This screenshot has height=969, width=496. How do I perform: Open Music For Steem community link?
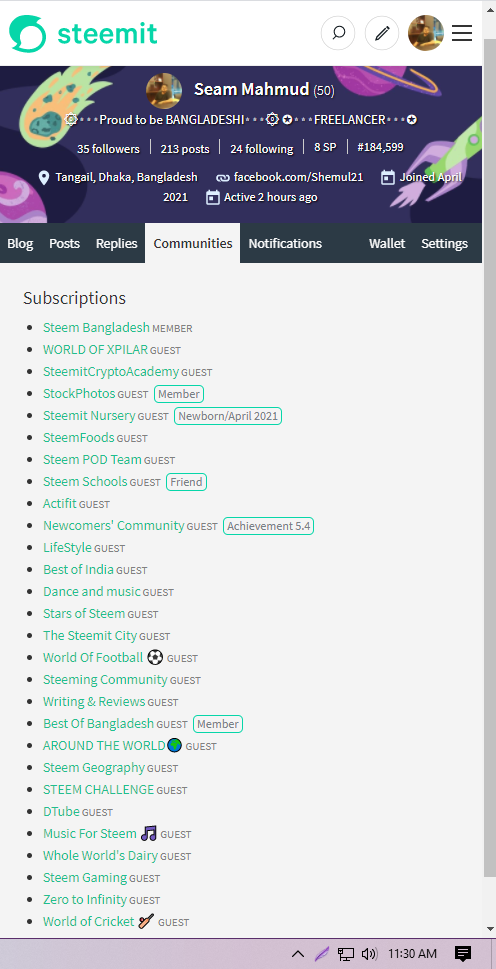coord(90,834)
